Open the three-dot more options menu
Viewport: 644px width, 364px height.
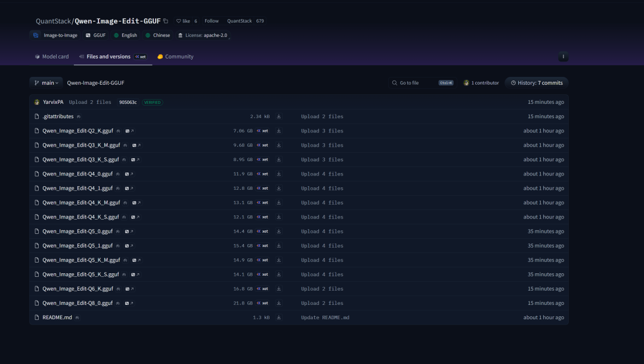click(x=563, y=57)
